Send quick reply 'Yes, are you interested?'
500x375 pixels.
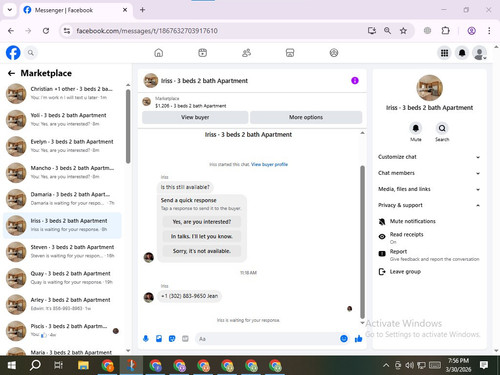[202, 222]
